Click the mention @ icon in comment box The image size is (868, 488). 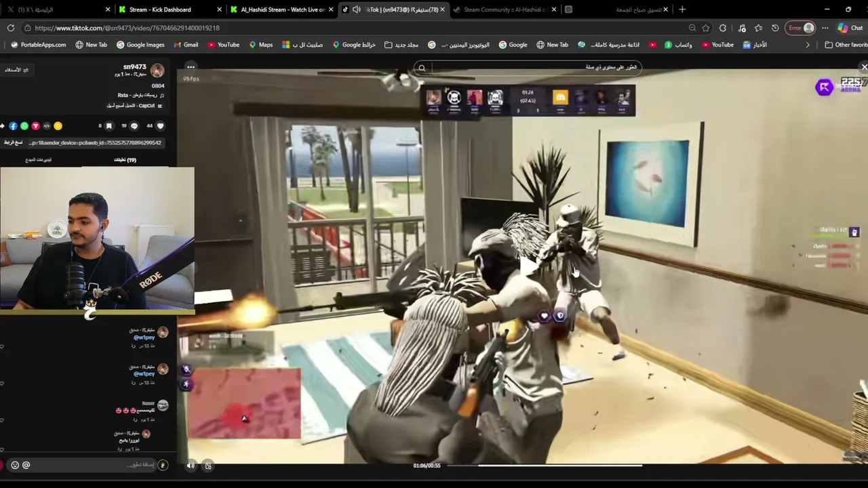[26, 465]
